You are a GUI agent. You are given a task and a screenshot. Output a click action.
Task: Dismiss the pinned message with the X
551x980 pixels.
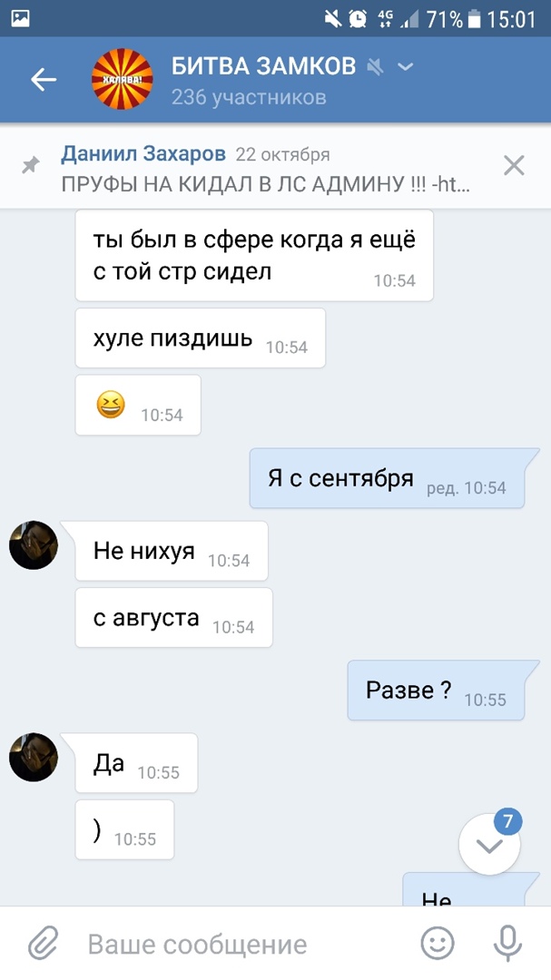click(x=514, y=166)
